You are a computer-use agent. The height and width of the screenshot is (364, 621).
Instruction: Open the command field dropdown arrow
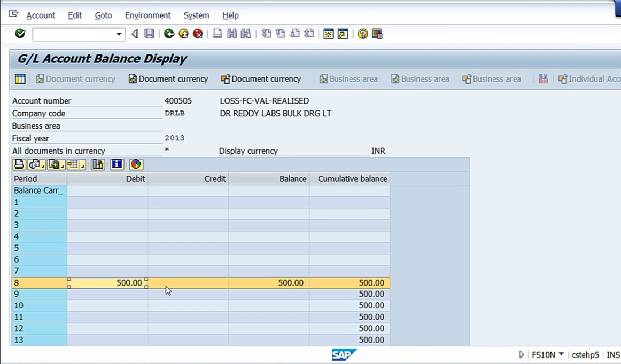pyautogui.click(x=119, y=34)
